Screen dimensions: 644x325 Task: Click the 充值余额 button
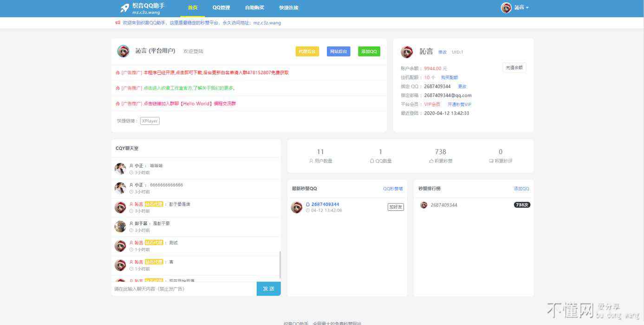514,68
